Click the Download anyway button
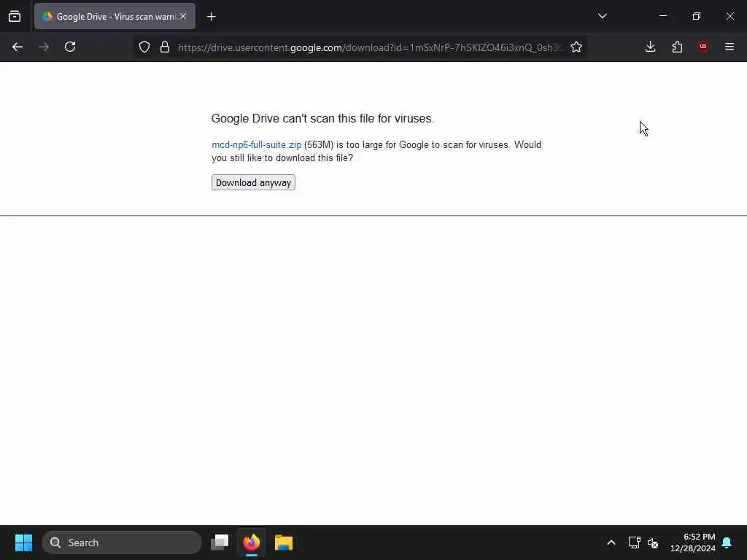The height and width of the screenshot is (560, 747). (x=253, y=182)
